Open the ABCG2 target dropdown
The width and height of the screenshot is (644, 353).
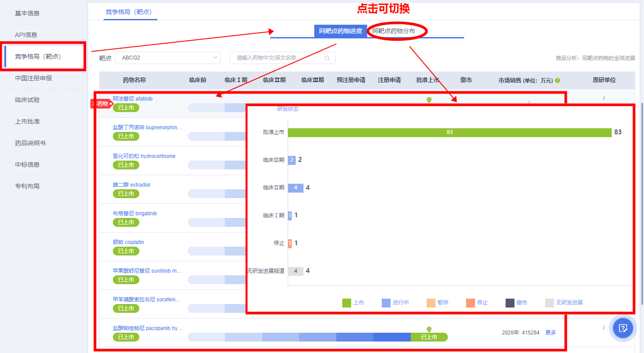point(168,58)
